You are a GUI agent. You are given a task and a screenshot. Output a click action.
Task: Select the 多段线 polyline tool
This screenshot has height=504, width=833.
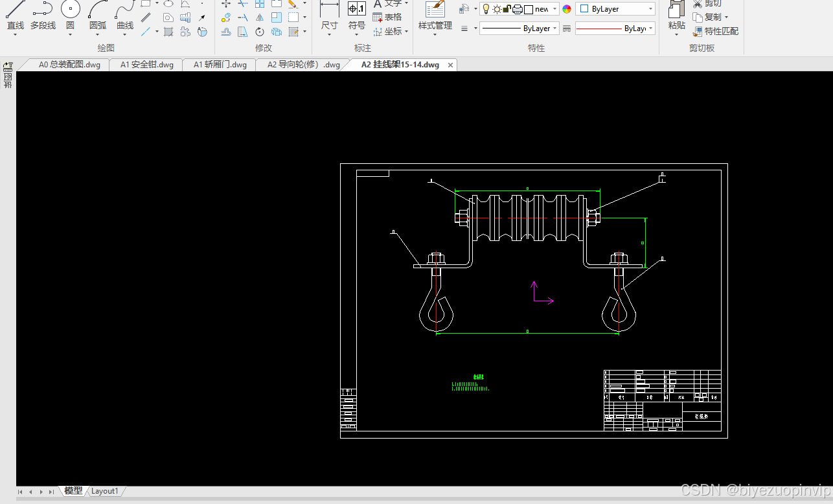coord(43,16)
